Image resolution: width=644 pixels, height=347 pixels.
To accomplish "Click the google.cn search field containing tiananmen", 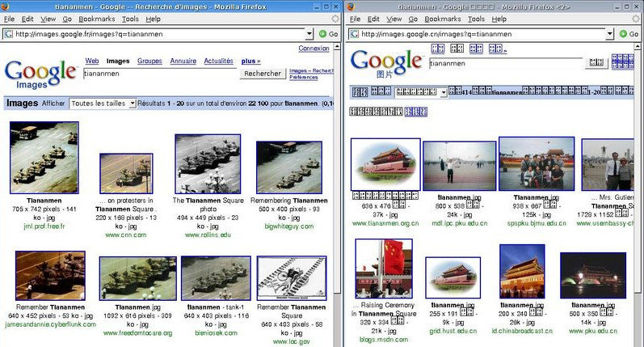I will (x=506, y=63).
